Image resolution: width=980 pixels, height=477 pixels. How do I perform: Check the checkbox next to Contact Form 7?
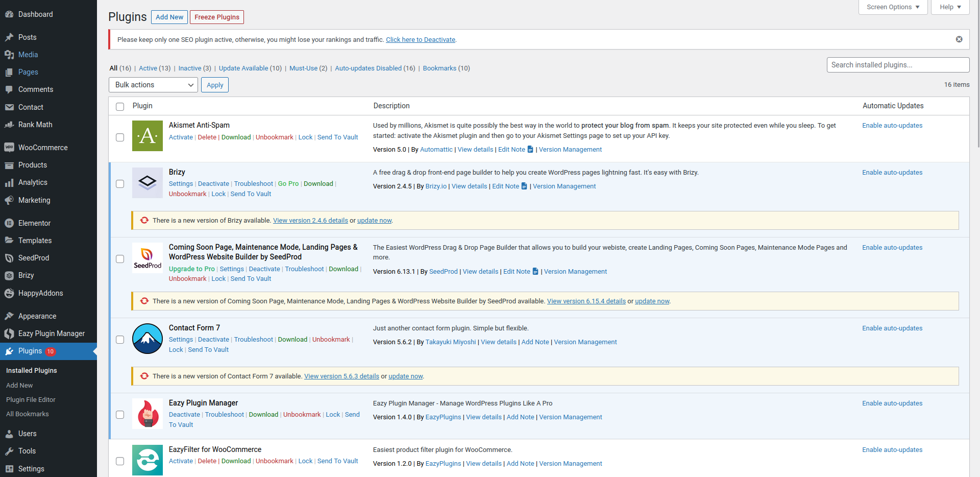[x=120, y=339]
